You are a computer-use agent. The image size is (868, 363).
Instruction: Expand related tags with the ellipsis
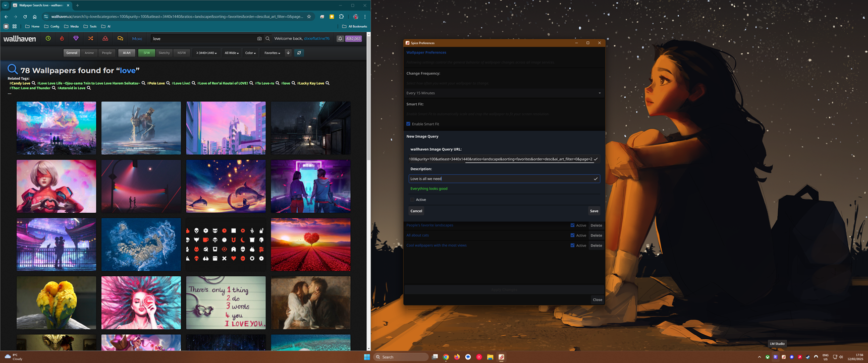point(10,93)
